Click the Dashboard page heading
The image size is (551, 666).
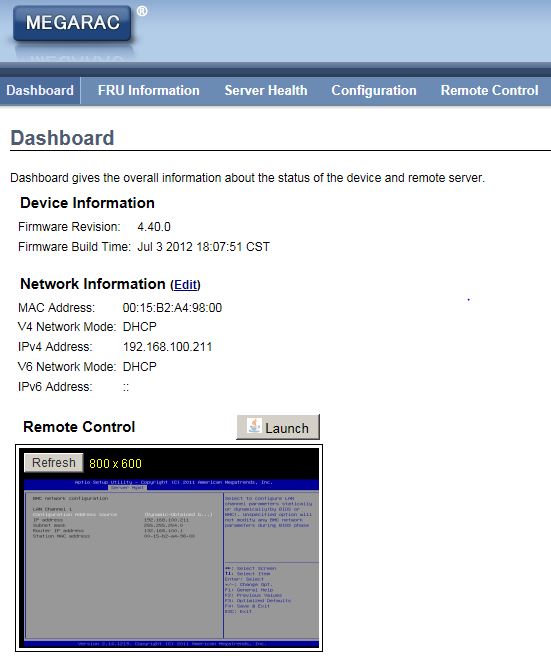coord(62,138)
